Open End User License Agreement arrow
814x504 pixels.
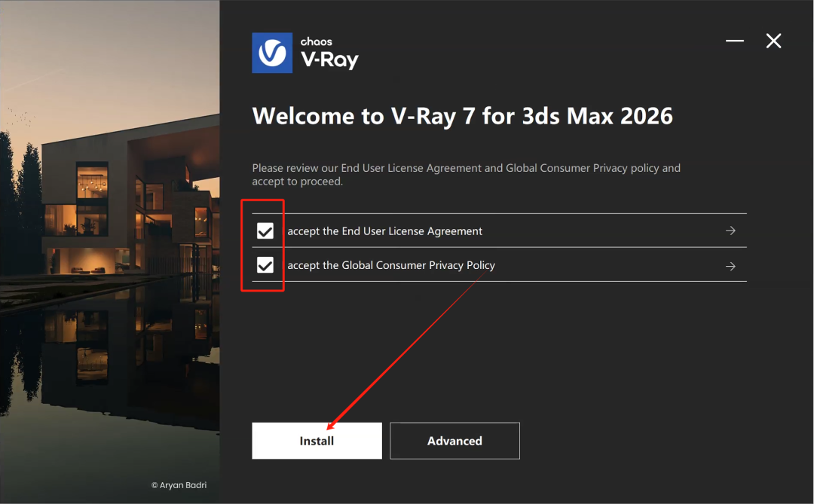click(730, 231)
